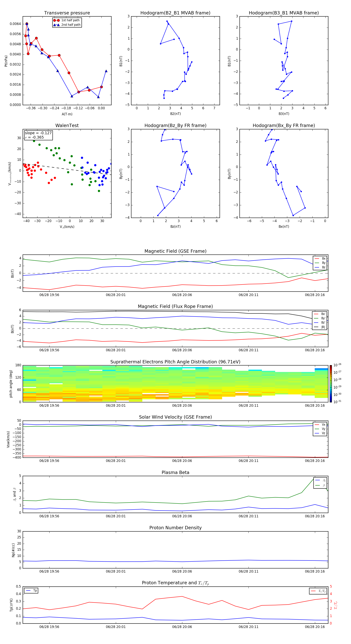Click the '10^-31' colorbar tick label
Image resolution: width=351 pixels, height=644 pixels.
point(337,402)
